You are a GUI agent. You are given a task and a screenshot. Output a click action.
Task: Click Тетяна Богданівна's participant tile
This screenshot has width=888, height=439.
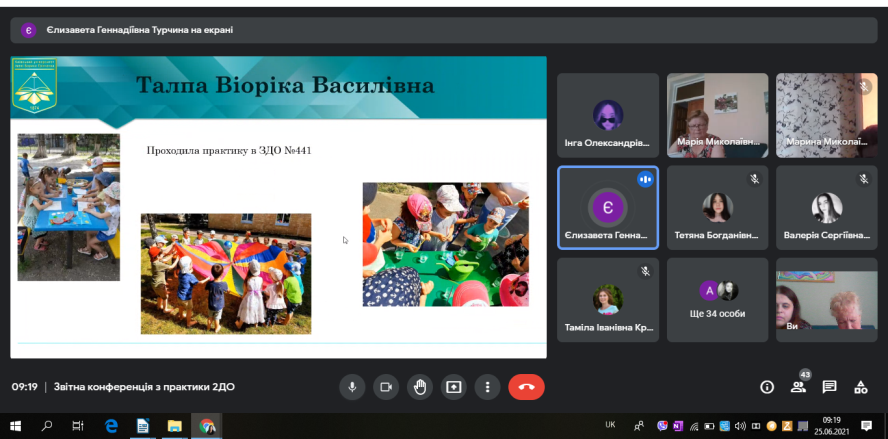(717, 207)
